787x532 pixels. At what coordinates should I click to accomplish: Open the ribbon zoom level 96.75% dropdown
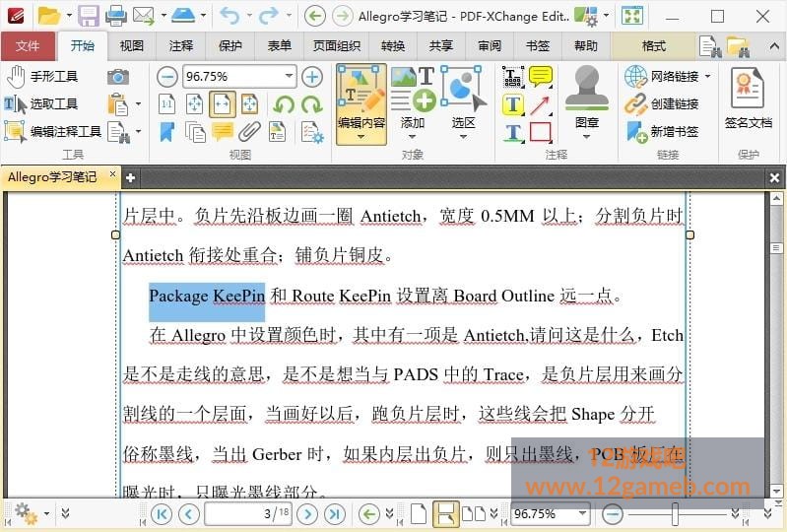[x=290, y=76]
